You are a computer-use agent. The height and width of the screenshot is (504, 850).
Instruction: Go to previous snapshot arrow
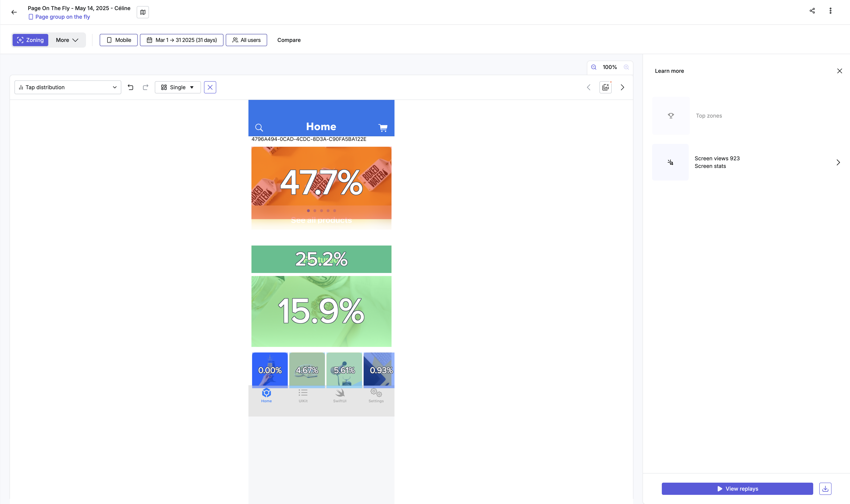[x=589, y=87]
